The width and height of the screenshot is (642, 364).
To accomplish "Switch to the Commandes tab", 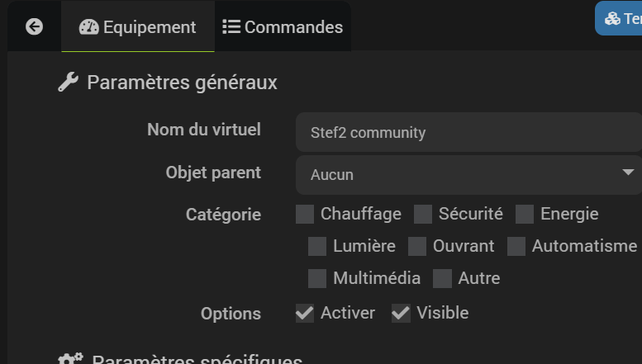I will (283, 27).
